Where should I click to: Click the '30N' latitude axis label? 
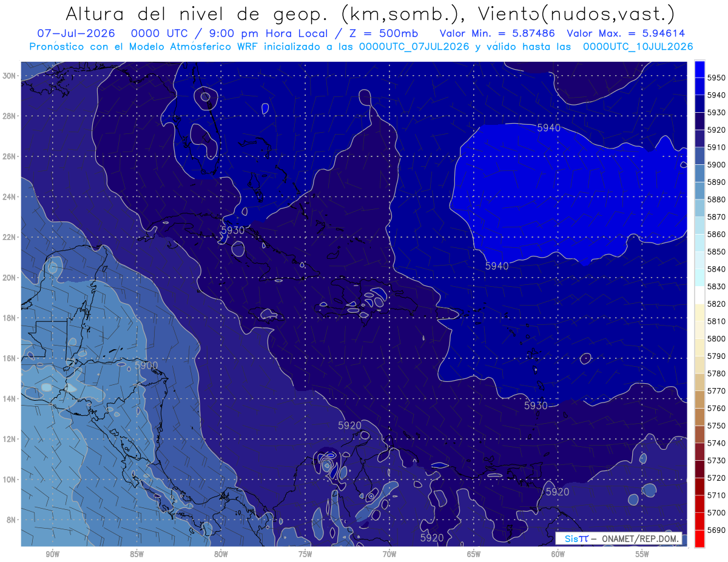pos(10,76)
